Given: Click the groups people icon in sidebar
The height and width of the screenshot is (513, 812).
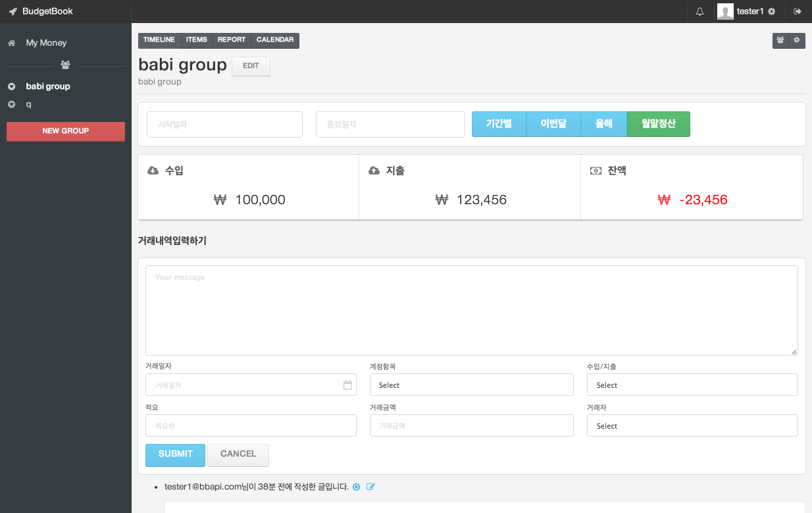Looking at the screenshot, I should click(x=65, y=65).
